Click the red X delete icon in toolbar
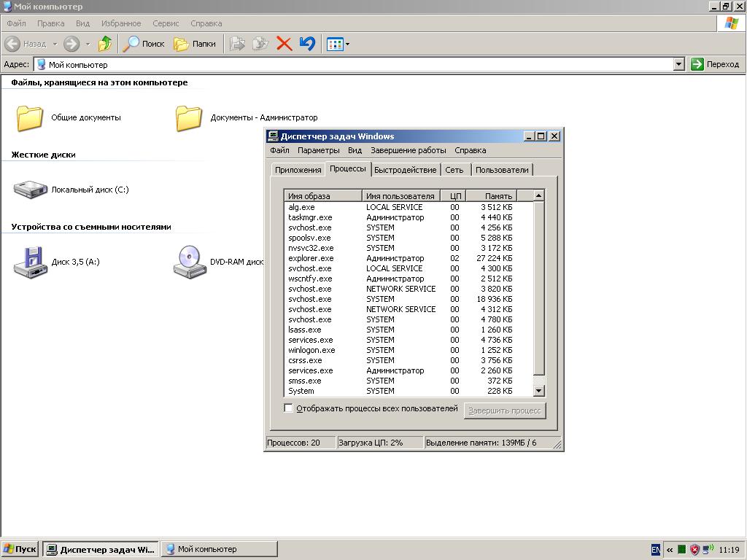Image resolution: width=747 pixels, height=560 pixels. [285, 44]
